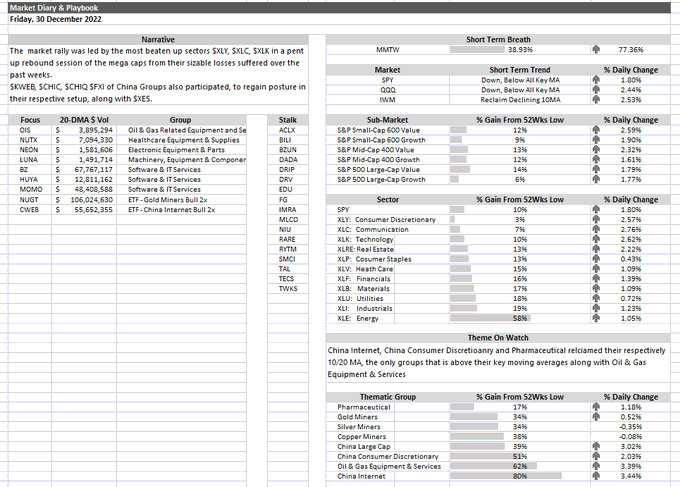Click the up arrow for S&P Small-Cap 600 Growth
This screenshot has width=680, height=487.
coord(596,140)
